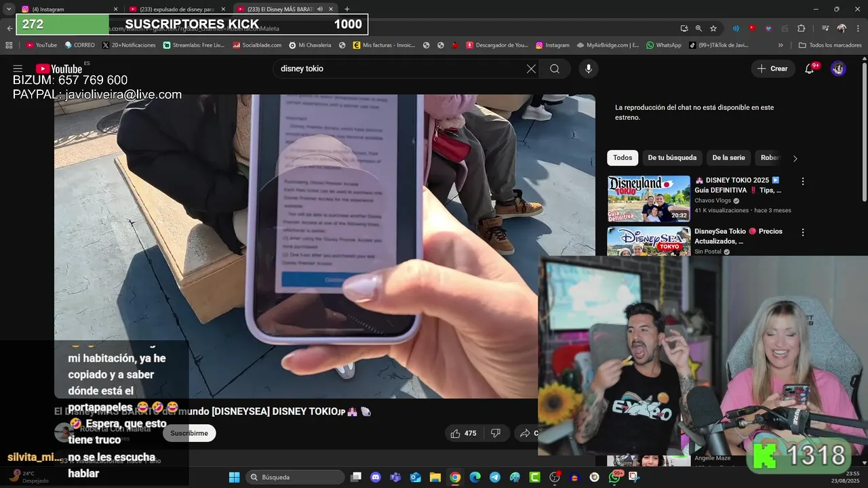Close the Instagram tab
Screen dimensions: 868x488
click(115, 9)
